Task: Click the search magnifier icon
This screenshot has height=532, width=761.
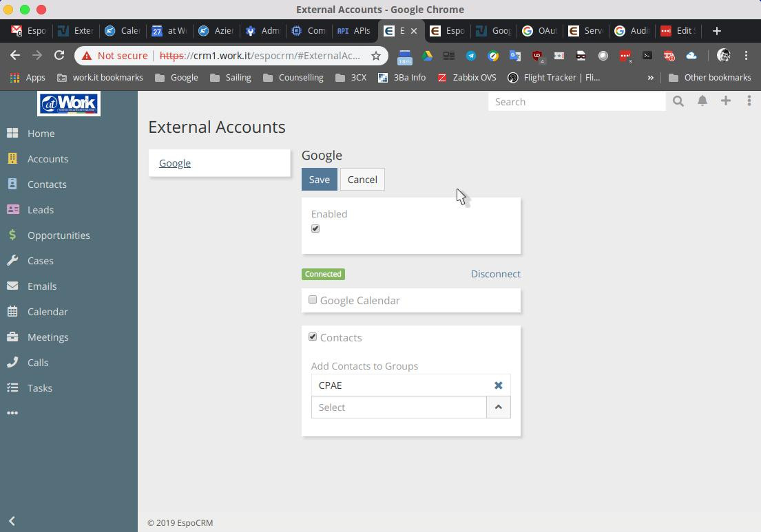Action: [x=678, y=102]
